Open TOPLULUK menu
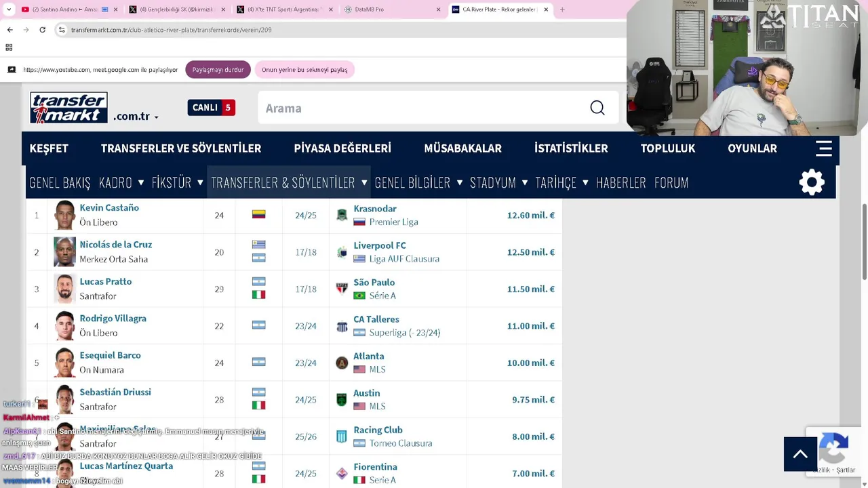868x488 pixels. click(668, 148)
